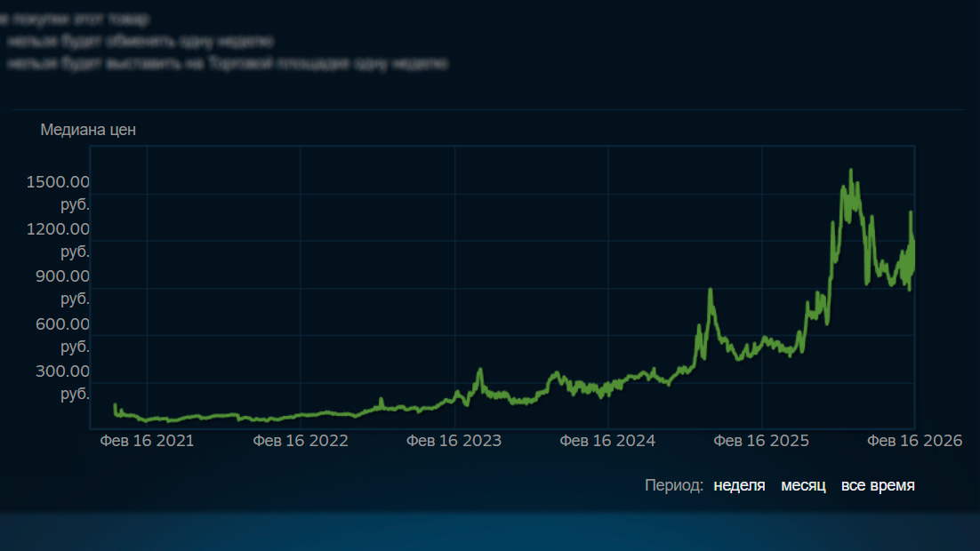
Task: Click the "Фев 16 2026" axis label
Action: click(x=914, y=441)
